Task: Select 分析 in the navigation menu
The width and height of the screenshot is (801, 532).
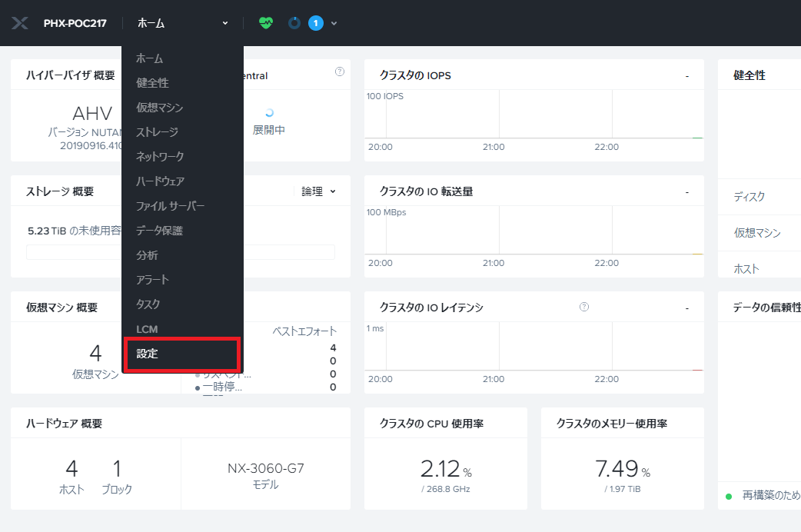Action: tap(147, 255)
